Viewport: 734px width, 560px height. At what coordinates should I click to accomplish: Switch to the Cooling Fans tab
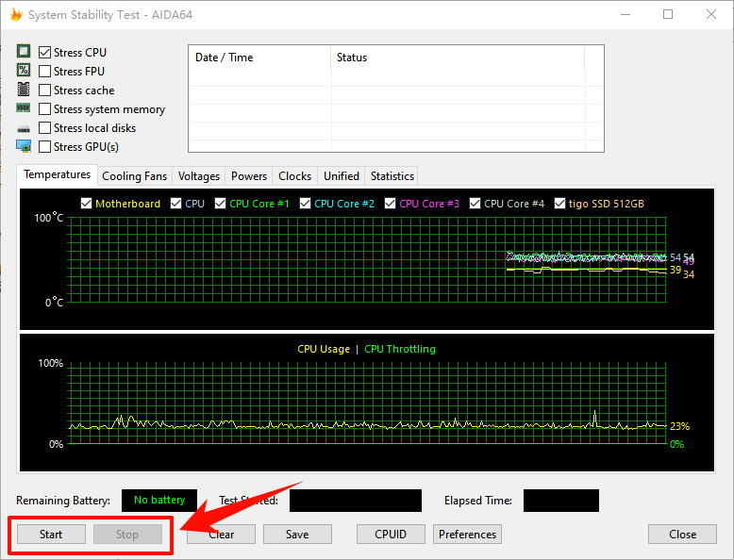click(x=134, y=176)
